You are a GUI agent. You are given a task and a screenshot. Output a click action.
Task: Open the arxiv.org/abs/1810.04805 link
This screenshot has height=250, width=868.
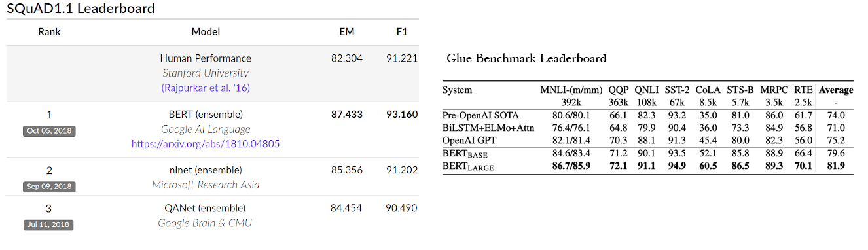point(206,143)
